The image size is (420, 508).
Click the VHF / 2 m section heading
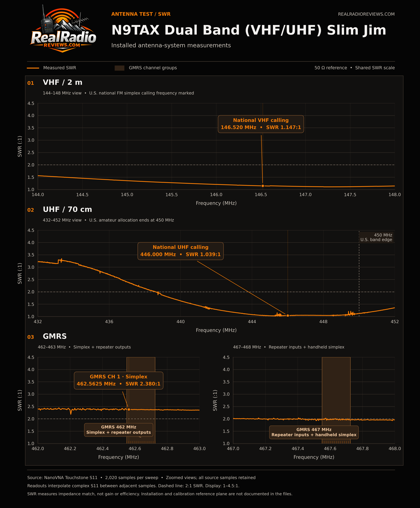(63, 82)
